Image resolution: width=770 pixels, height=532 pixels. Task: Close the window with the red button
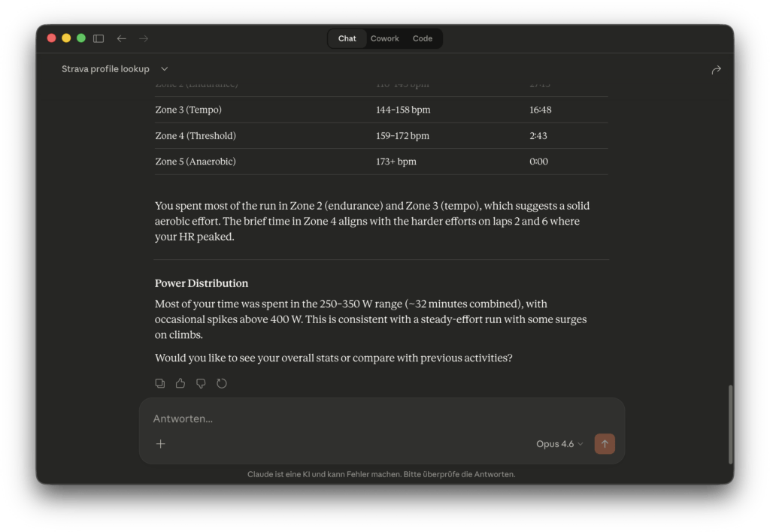[x=52, y=38]
